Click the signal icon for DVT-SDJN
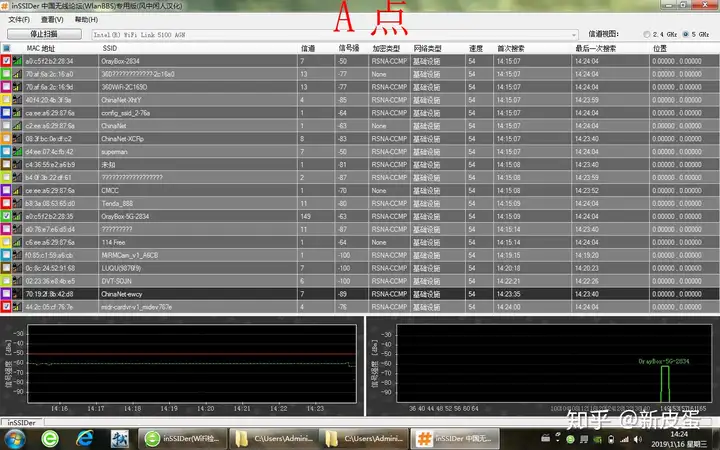Image resolution: width=720 pixels, height=450 pixels. tap(17, 281)
